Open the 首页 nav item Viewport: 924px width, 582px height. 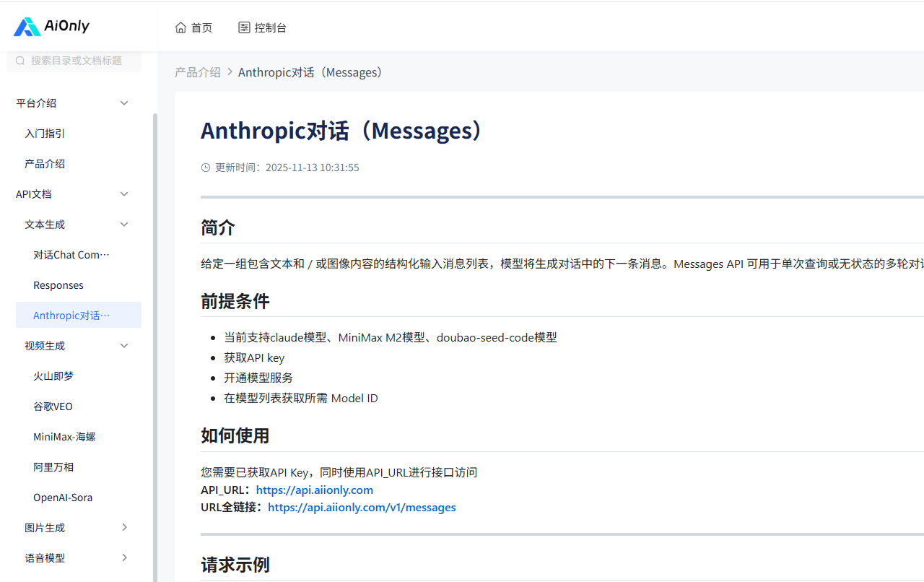click(194, 27)
